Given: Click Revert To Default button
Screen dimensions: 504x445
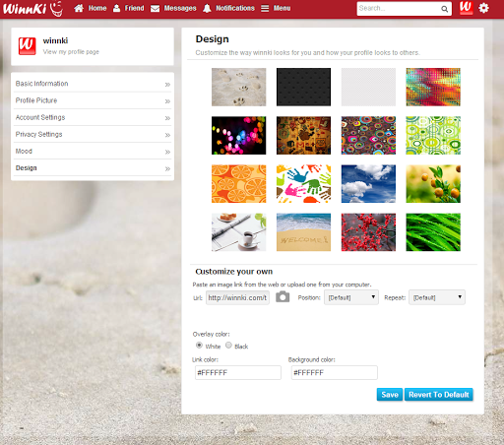Looking at the screenshot, I should click(x=439, y=395).
